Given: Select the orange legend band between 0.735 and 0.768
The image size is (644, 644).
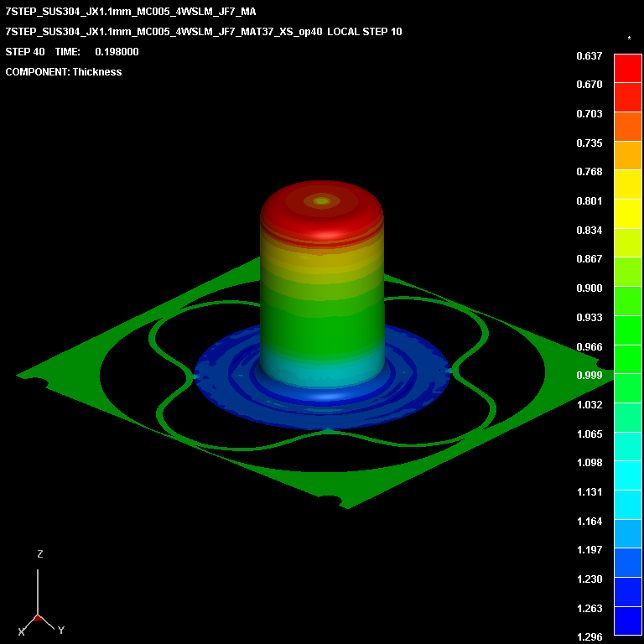Looking at the screenshot, I should (x=627, y=155).
